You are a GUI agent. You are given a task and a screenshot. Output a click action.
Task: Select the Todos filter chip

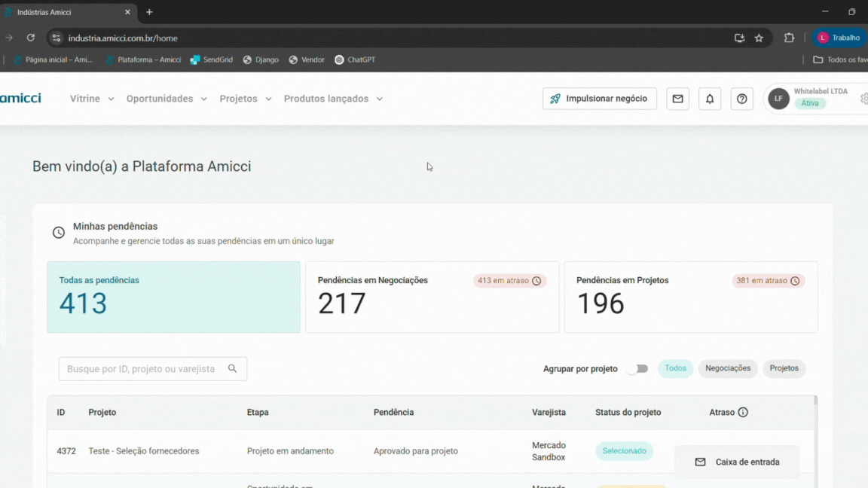pyautogui.click(x=675, y=369)
